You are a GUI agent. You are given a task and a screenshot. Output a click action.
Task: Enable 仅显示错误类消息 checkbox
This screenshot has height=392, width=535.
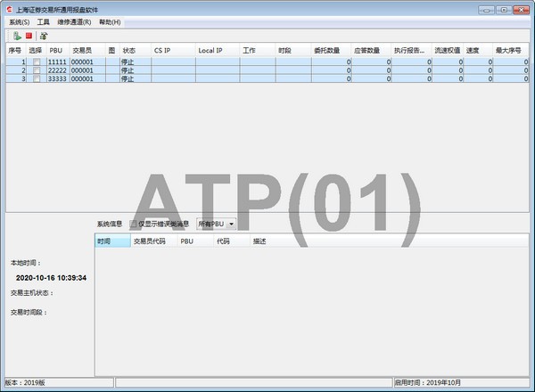pyautogui.click(x=133, y=224)
